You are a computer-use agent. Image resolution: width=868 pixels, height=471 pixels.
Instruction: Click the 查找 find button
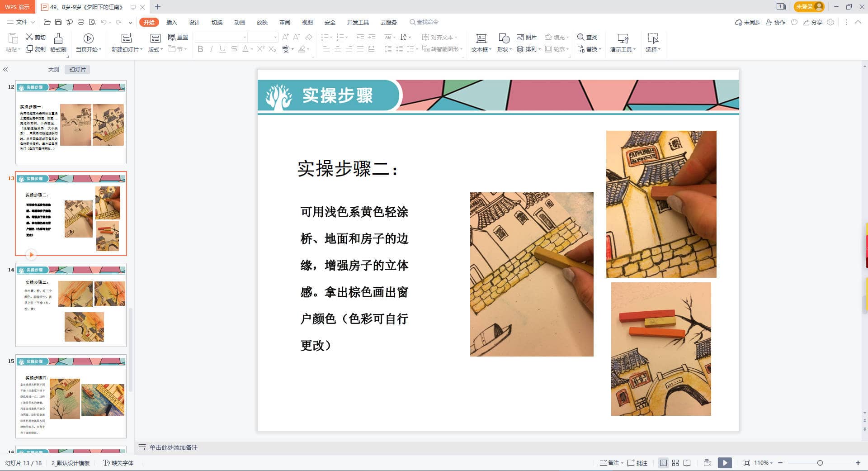[x=587, y=37]
